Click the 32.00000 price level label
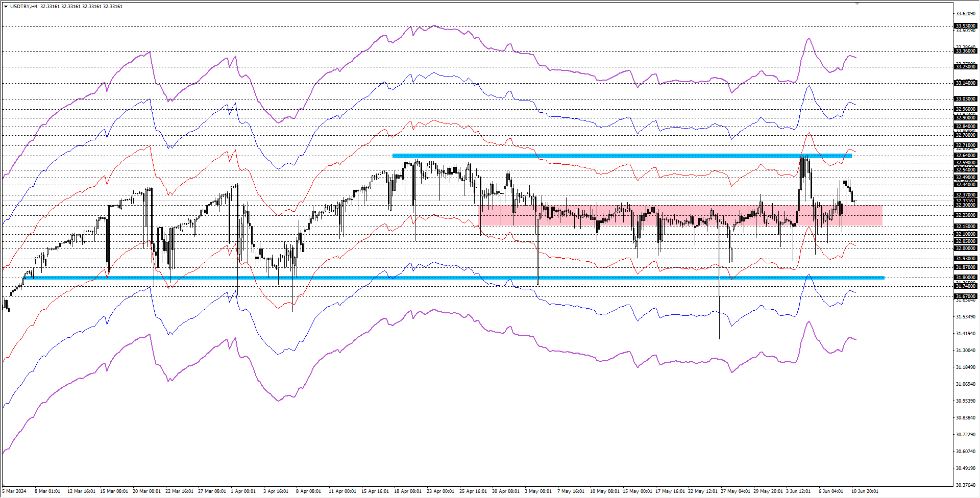The height and width of the screenshot is (498, 980). pyautogui.click(x=966, y=248)
